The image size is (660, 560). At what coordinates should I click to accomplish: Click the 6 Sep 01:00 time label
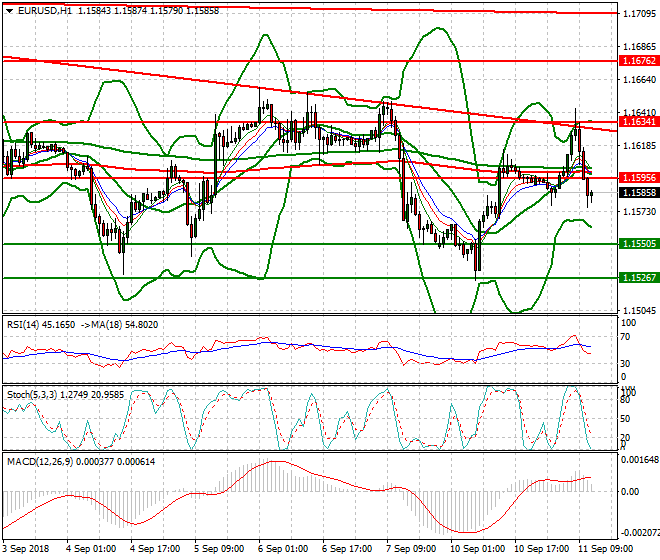[283, 549]
